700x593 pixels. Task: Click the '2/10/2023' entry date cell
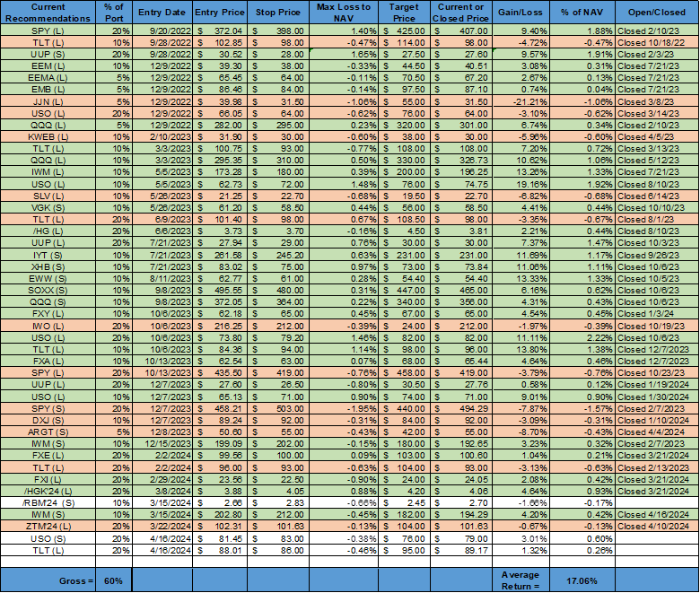[x=162, y=137]
